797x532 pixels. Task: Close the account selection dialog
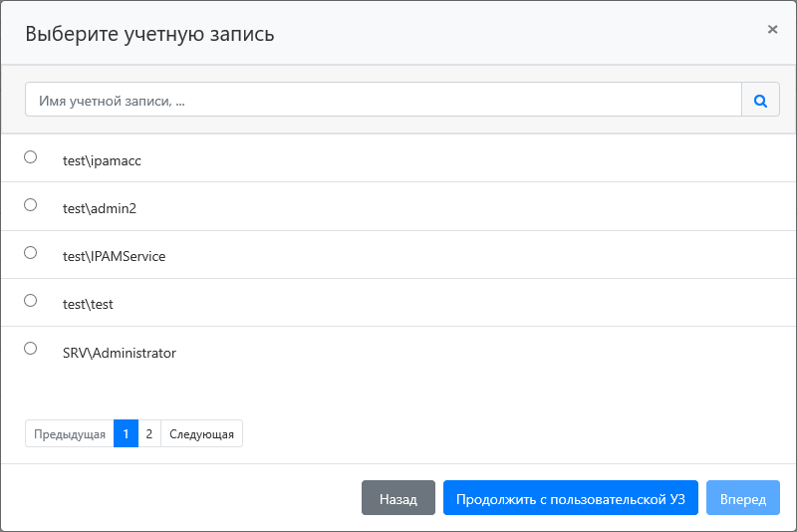coord(772,30)
